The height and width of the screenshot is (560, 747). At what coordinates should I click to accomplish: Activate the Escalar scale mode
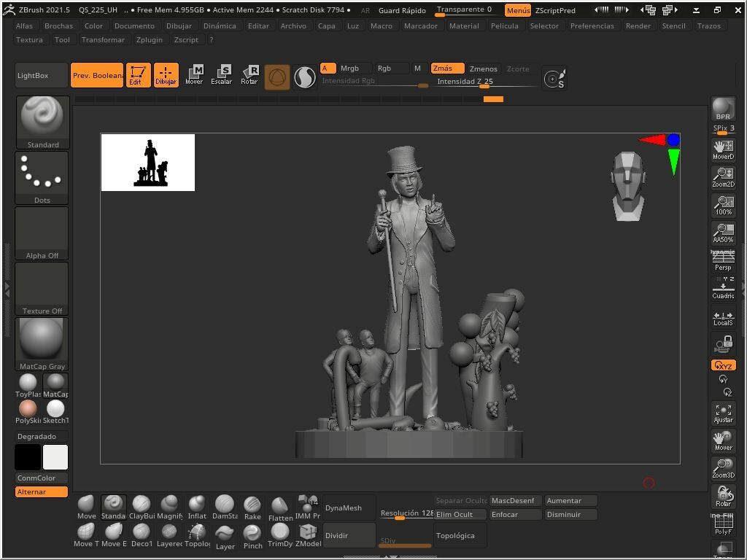222,75
